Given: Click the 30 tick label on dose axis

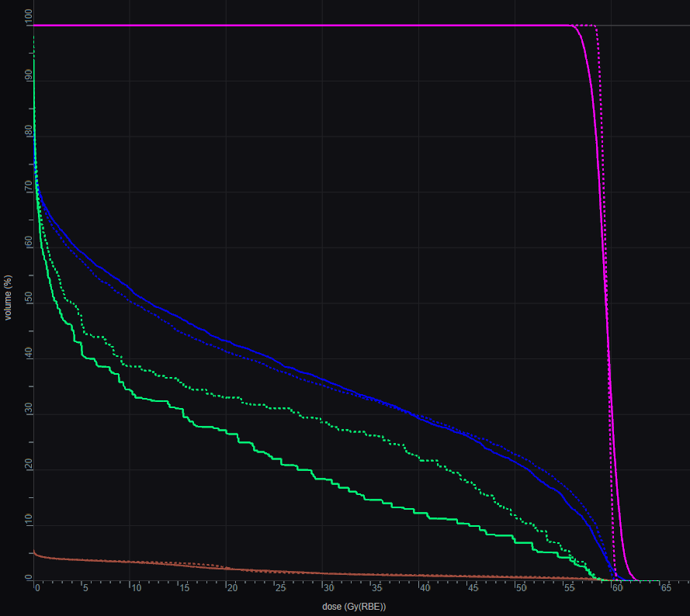Looking at the screenshot, I should pyautogui.click(x=328, y=589).
